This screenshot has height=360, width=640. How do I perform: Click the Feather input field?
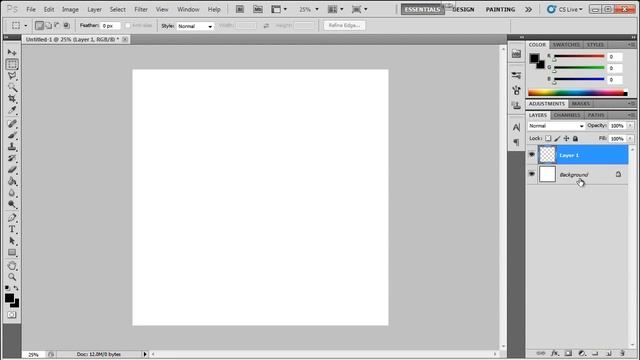coord(110,26)
